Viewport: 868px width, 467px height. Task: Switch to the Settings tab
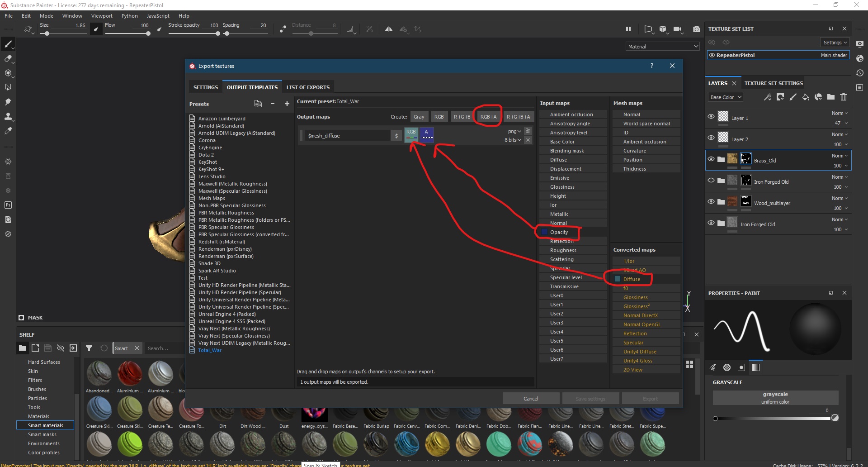point(206,87)
